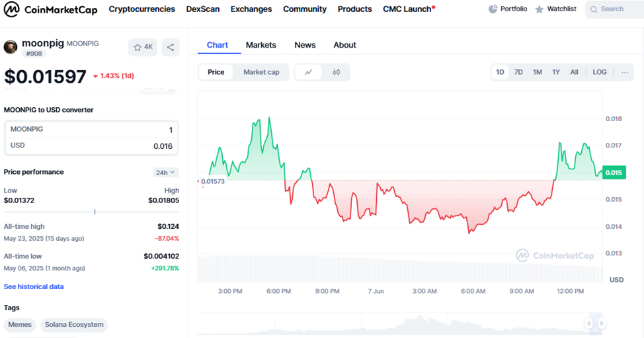The height and width of the screenshot is (338, 644).
Task: Click the all-time low value $0.004102
Action: coord(161,256)
